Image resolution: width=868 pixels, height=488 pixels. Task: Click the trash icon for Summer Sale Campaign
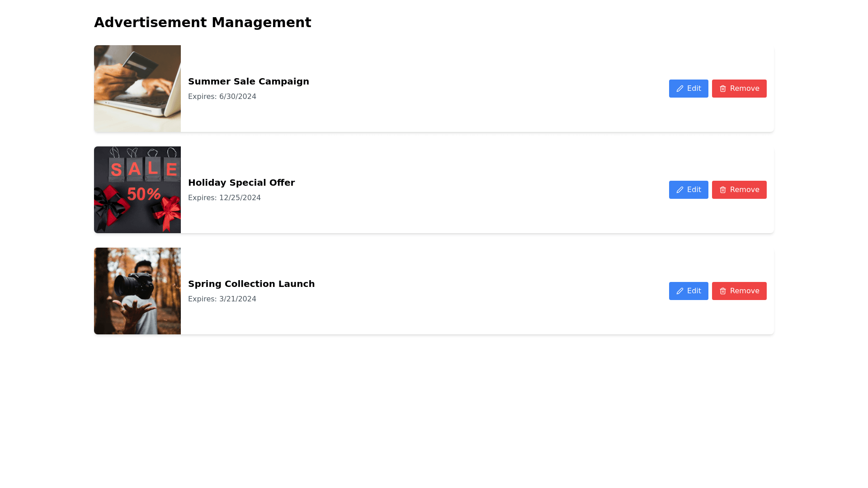pos(722,89)
